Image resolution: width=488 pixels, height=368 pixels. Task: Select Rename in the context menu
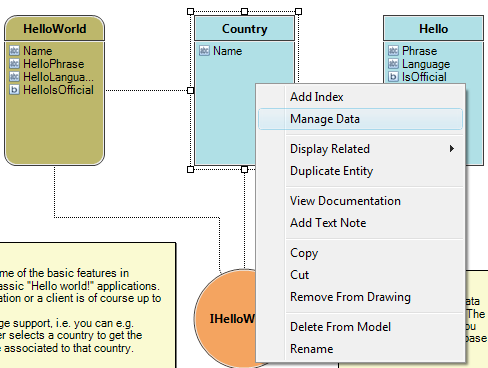click(360, 349)
